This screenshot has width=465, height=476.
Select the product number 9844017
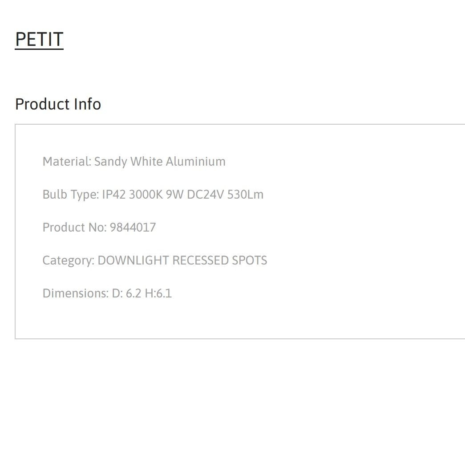[133, 228]
